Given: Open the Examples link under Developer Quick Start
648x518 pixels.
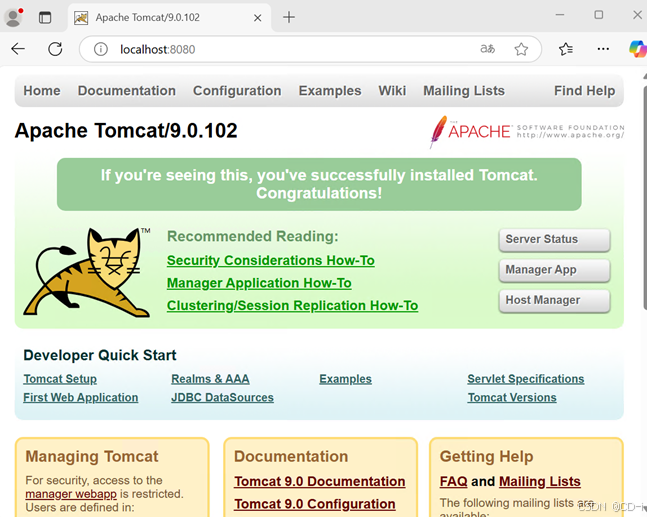Looking at the screenshot, I should click(x=345, y=379).
